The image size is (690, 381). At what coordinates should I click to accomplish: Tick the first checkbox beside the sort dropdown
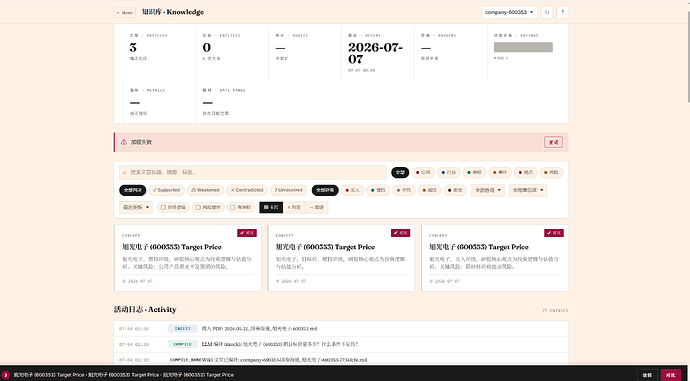(163, 207)
